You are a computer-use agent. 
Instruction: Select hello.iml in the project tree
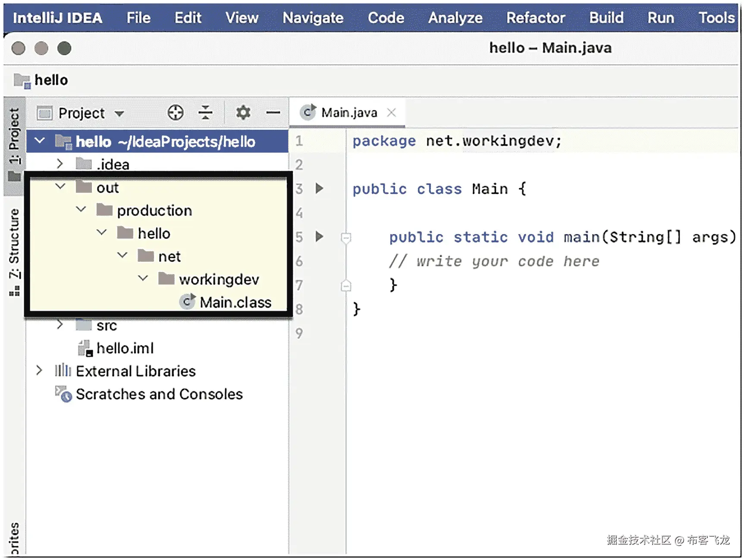coord(125,348)
